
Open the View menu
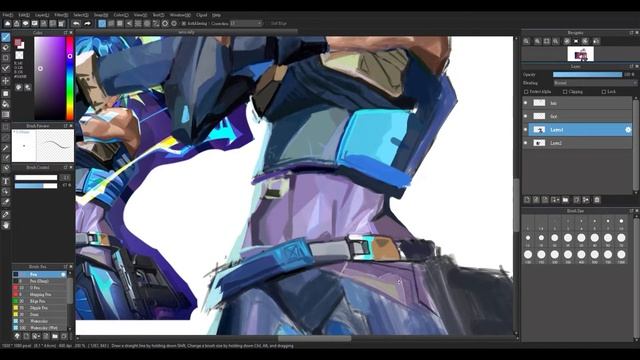140,15
